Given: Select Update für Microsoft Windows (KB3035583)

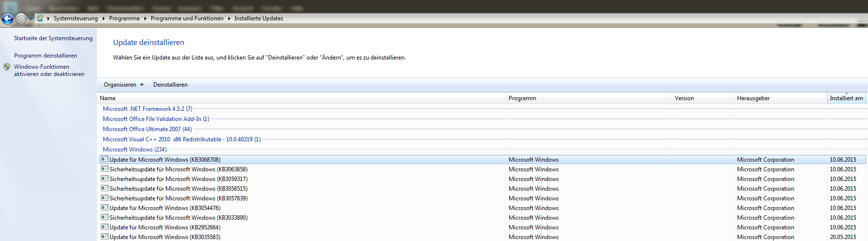Looking at the screenshot, I should (x=165, y=237).
